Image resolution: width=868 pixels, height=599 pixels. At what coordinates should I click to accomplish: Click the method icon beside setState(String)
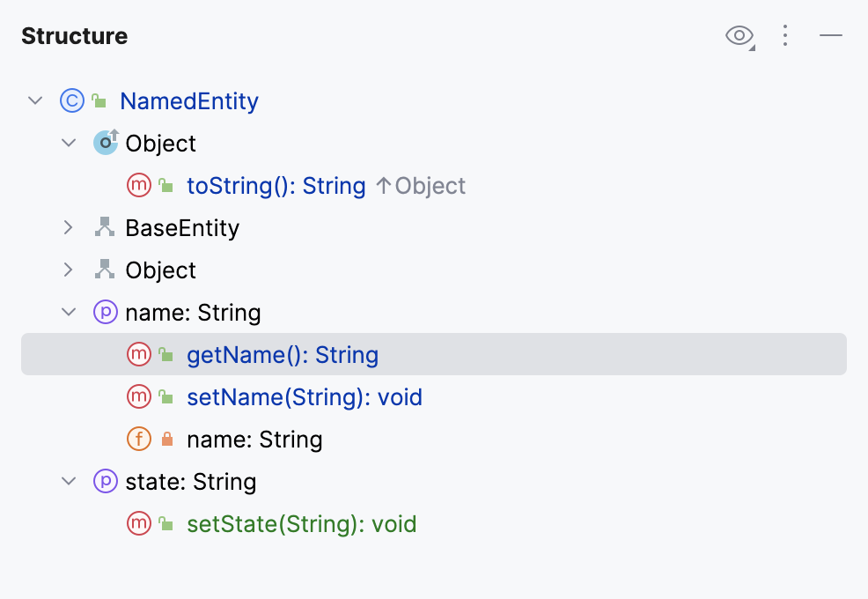(137, 523)
